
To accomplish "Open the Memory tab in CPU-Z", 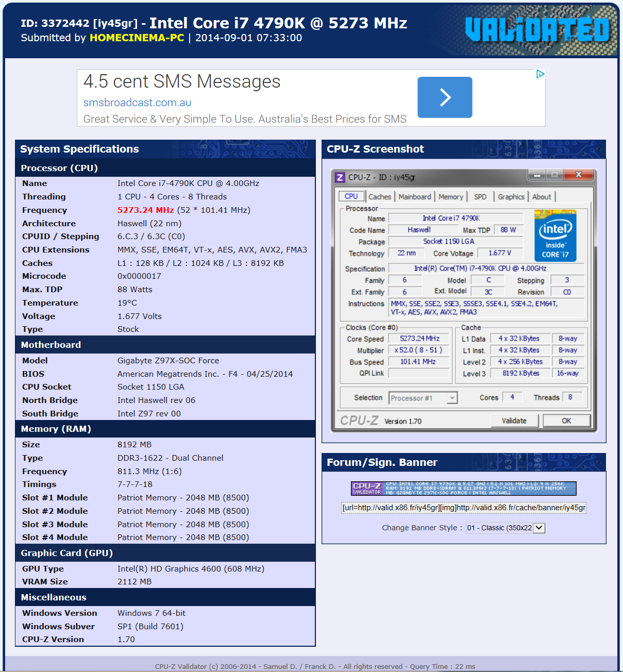I will (x=451, y=197).
